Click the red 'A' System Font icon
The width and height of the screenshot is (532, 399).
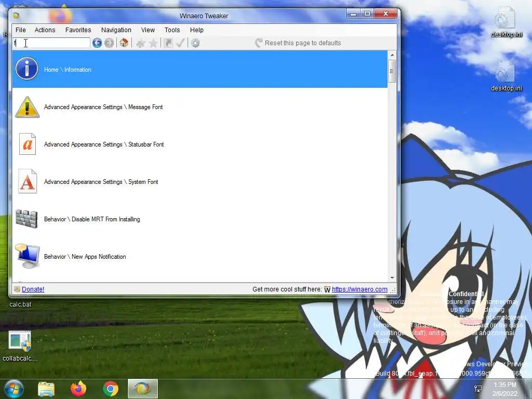click(28, 181)
